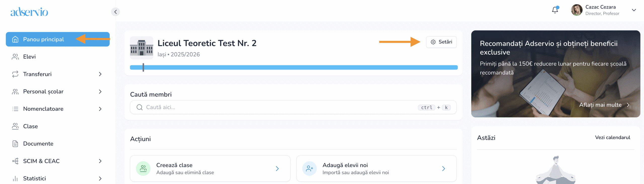Click the Adservio logo
This screenshot has width=644, height=184.
(29, 12)
